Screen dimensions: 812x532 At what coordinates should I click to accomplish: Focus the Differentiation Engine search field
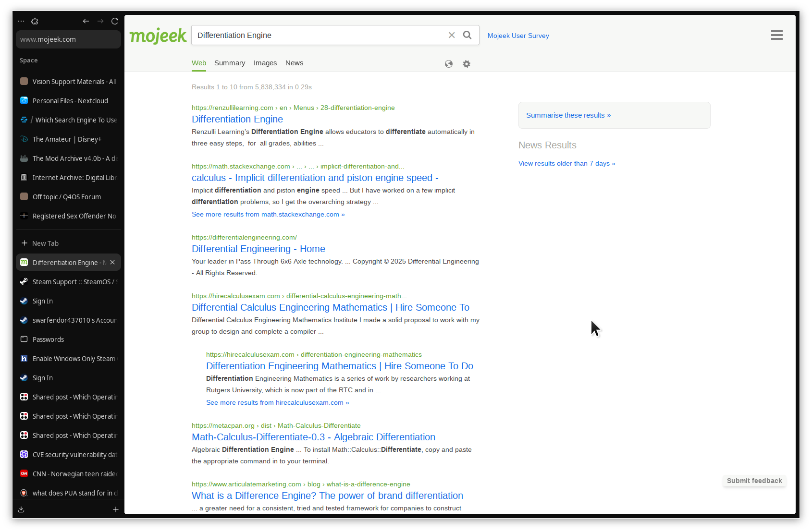pyautogui.click(x=317, y=35)
